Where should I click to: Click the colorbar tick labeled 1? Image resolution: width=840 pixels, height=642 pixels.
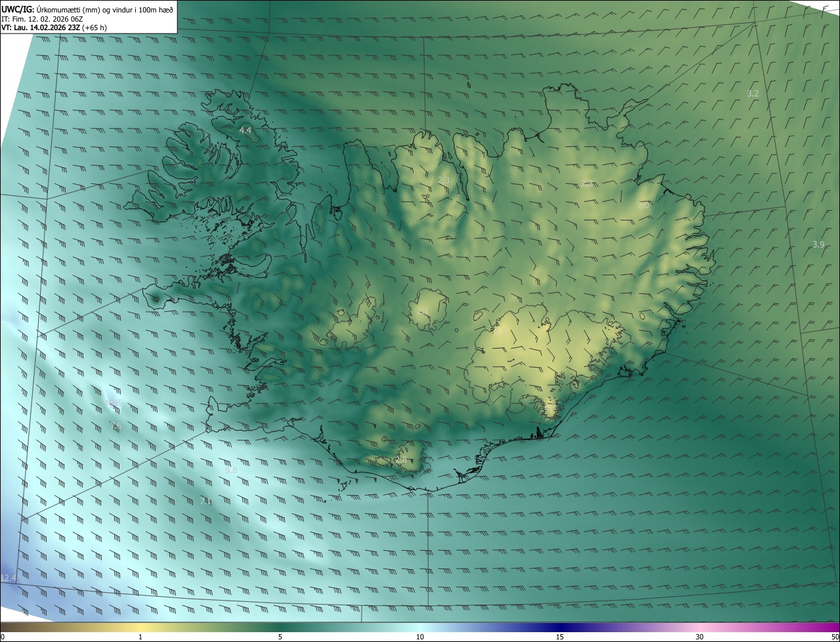pos(140,637)
